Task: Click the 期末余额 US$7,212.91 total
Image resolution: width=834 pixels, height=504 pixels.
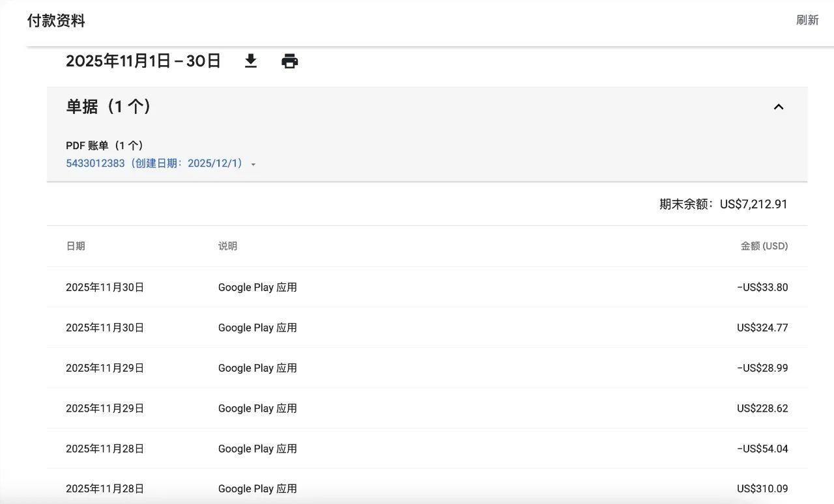Action: (723, 204)
